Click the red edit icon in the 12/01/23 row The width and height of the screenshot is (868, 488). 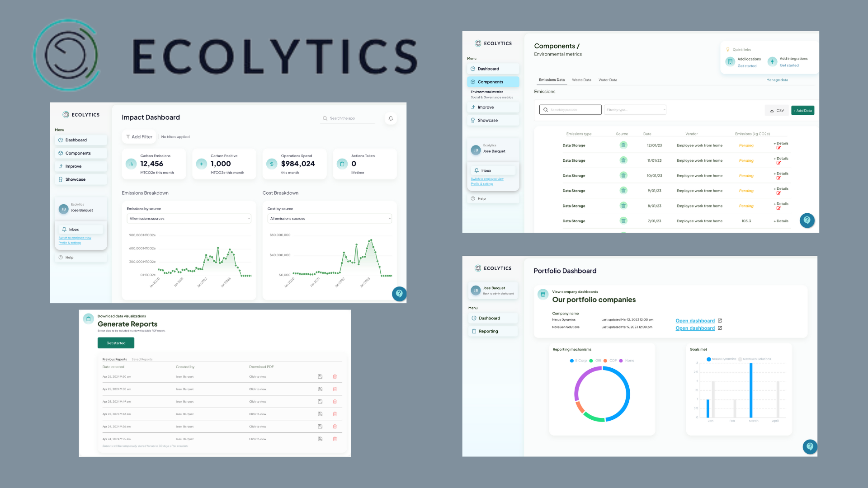778,148
